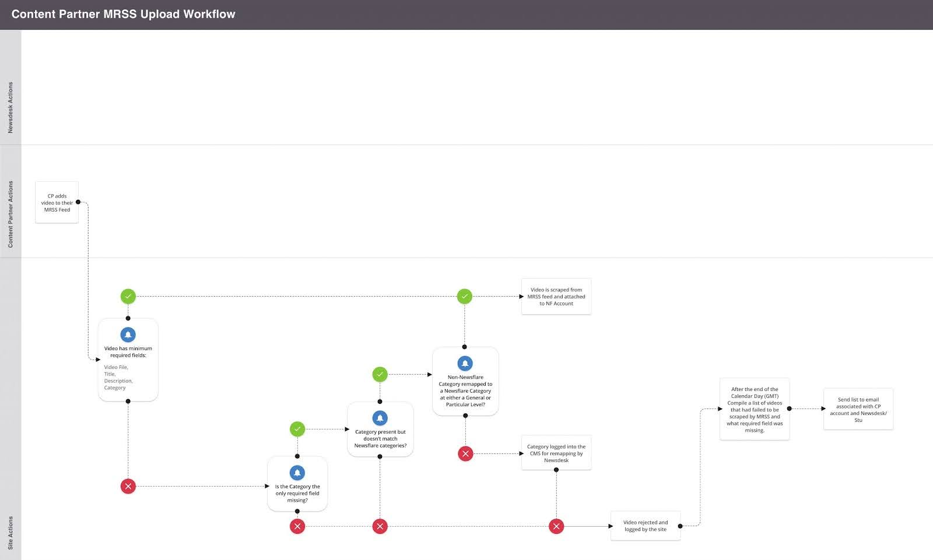Click the red X below the minimum required fields node
The width and height of the screenshot is (933, 560).
coord(128,486)
